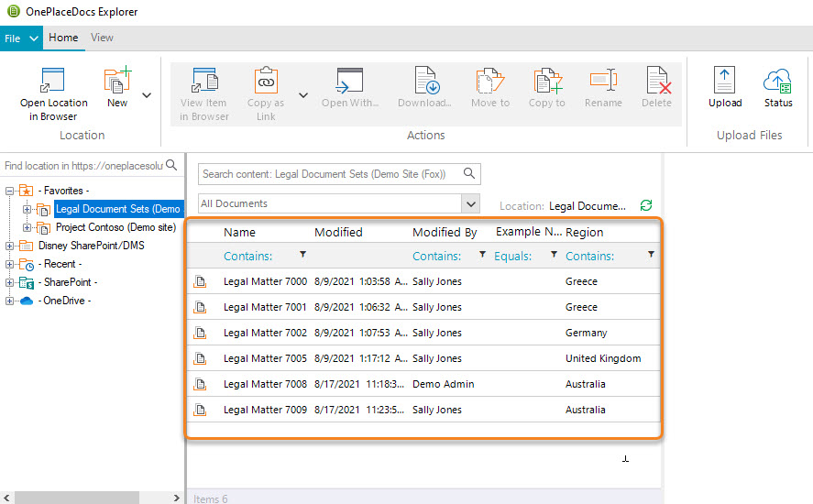
Task: Click document set icon for Legal Matter 7005
Action: point(200,359)
